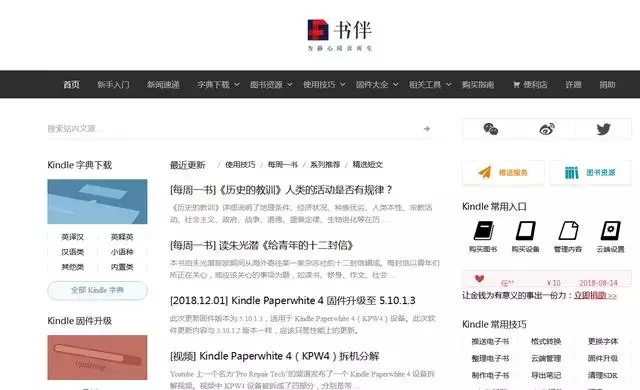Open the 购买设备 tablet icon
The width and height of the screenshot is (640, 390).
[x=526, y=230]
